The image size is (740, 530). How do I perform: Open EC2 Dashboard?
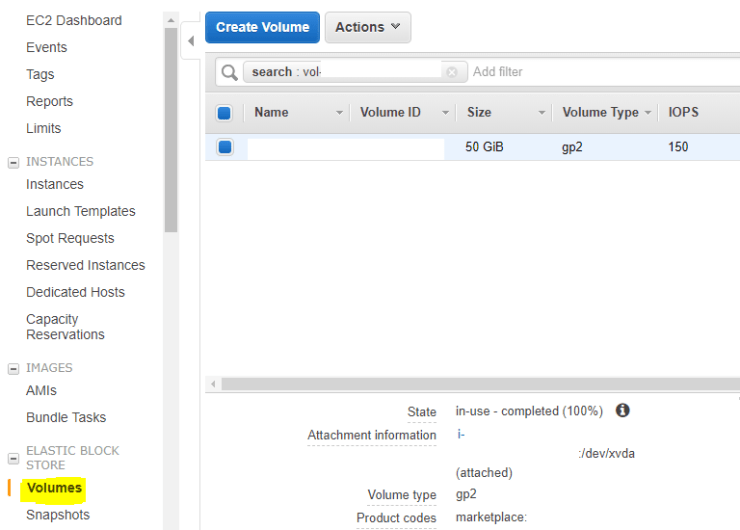(x=74, y=20)
